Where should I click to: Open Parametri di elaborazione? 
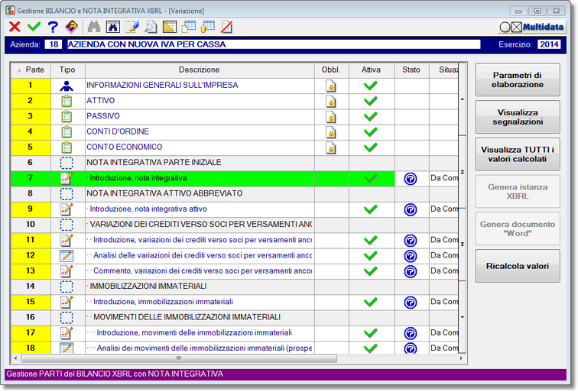[x=517, y=80]
